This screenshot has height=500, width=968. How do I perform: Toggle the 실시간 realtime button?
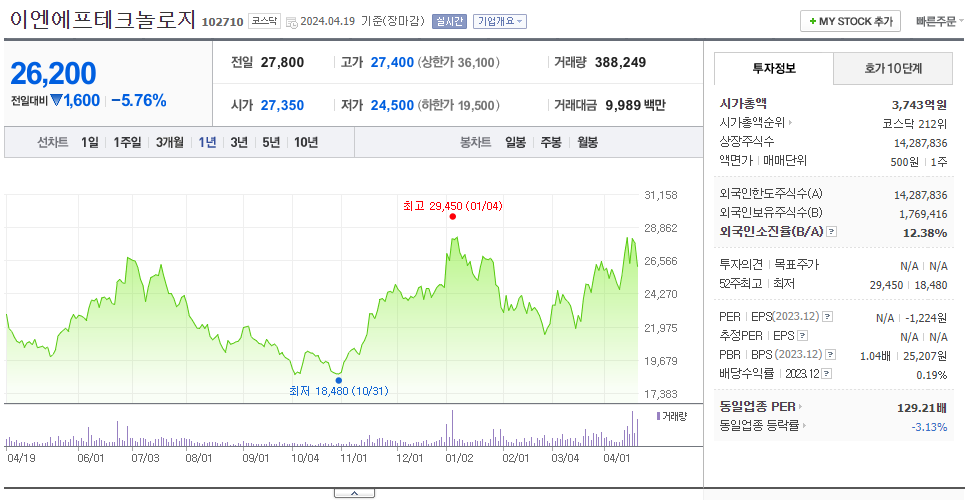[449, 22]
